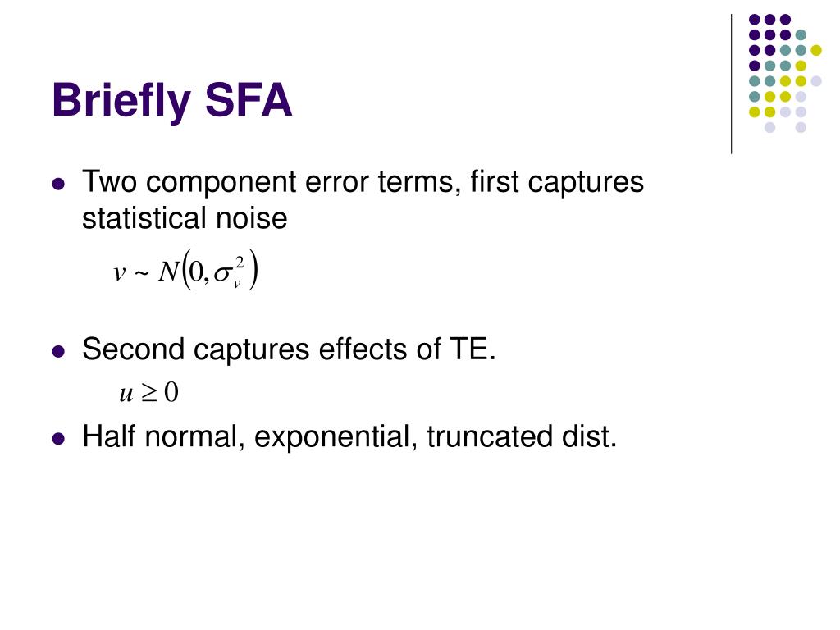Viewport: 840px width, 630px height.
Task: Click the sigma symbol in the formula
Action: (x=221, y=274)
